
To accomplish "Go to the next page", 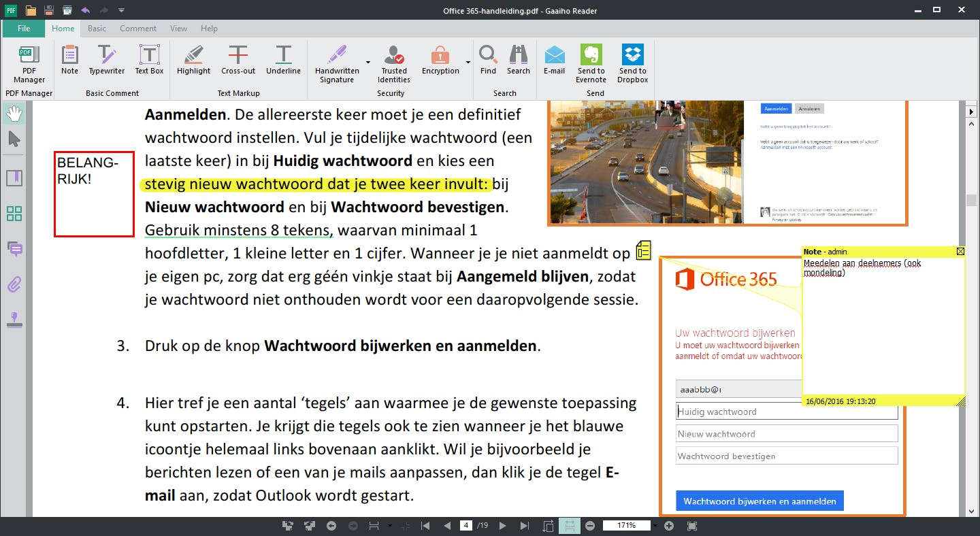I will [503, 526].
